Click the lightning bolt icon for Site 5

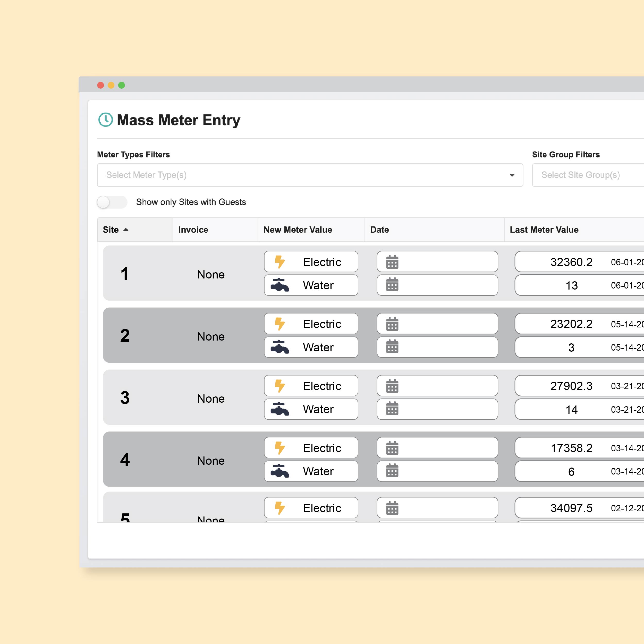(280, 508)
